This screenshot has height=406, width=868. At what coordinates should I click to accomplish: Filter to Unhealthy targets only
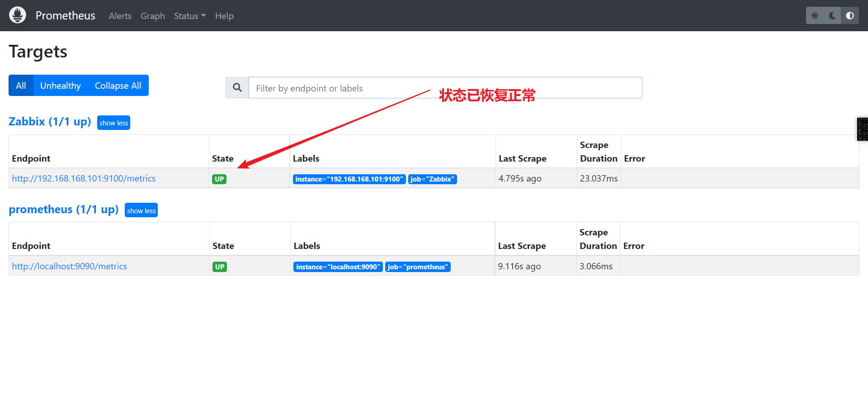61,86
